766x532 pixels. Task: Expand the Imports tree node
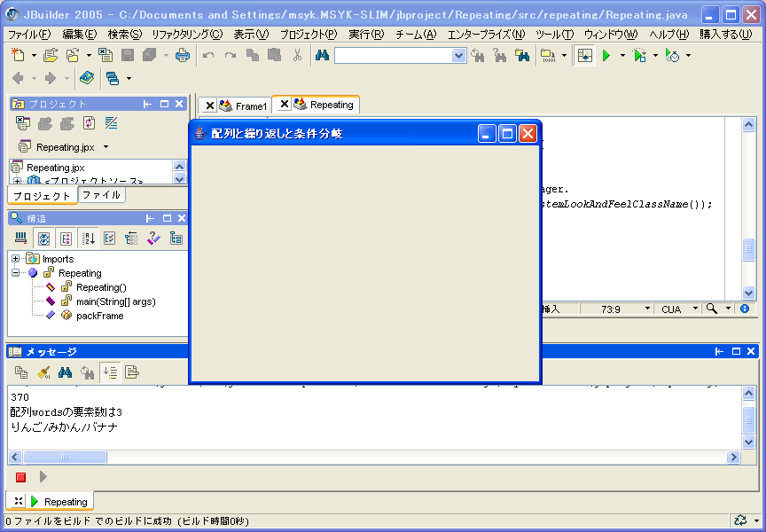pos(16,259)
